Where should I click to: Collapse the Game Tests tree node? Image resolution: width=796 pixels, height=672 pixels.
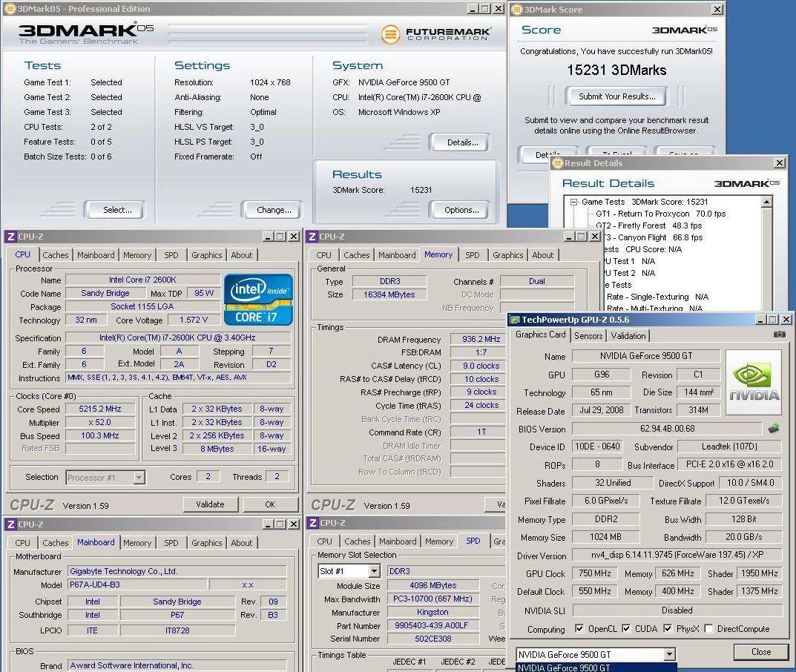pyautogui.click(x=574, y=202)
